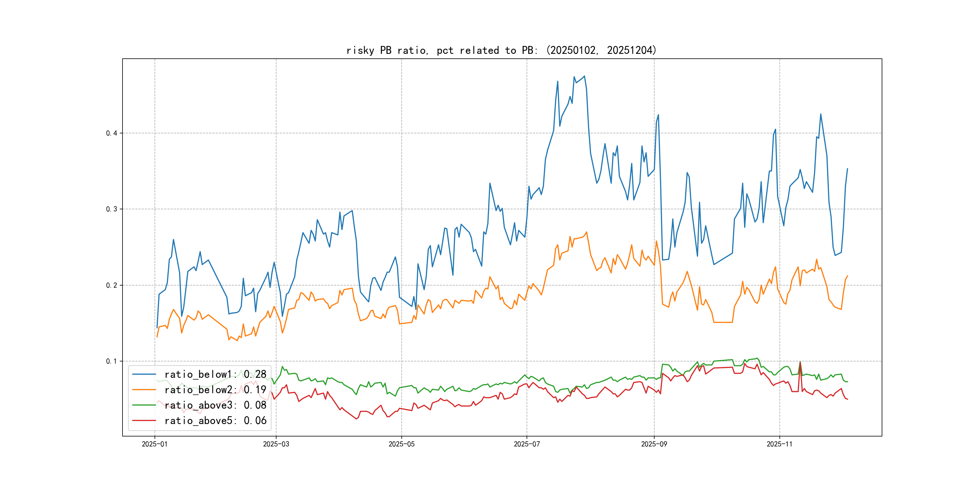Click the 2025-05 x-axis tick label
The width and height of the screenshot is (980, 490).
[x=401, y=444]
